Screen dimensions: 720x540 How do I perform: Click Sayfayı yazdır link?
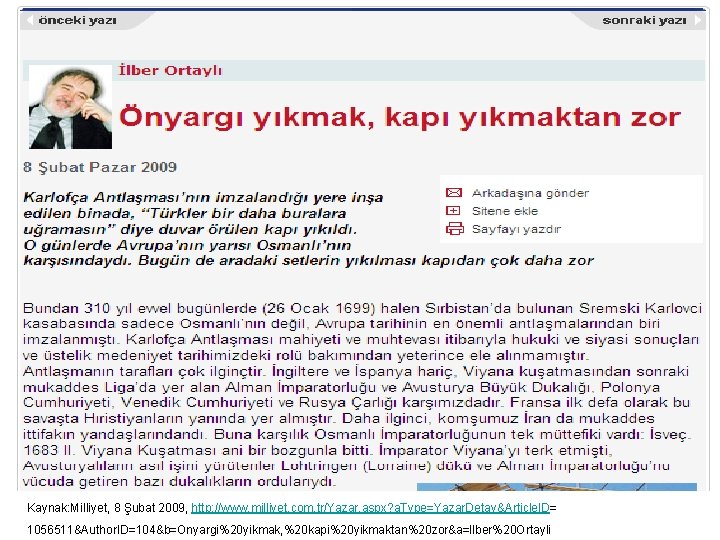517,229
